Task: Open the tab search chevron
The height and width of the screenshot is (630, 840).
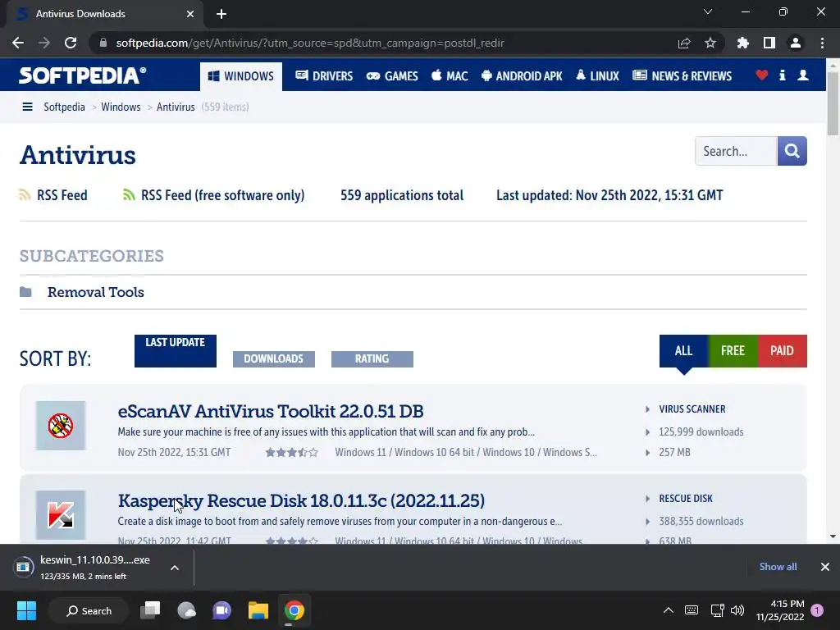Action: 708,11
